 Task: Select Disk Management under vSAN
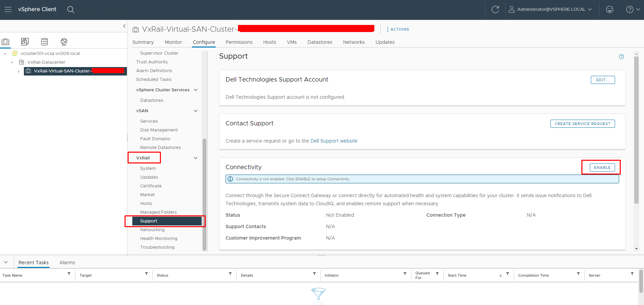click(159, 130)
